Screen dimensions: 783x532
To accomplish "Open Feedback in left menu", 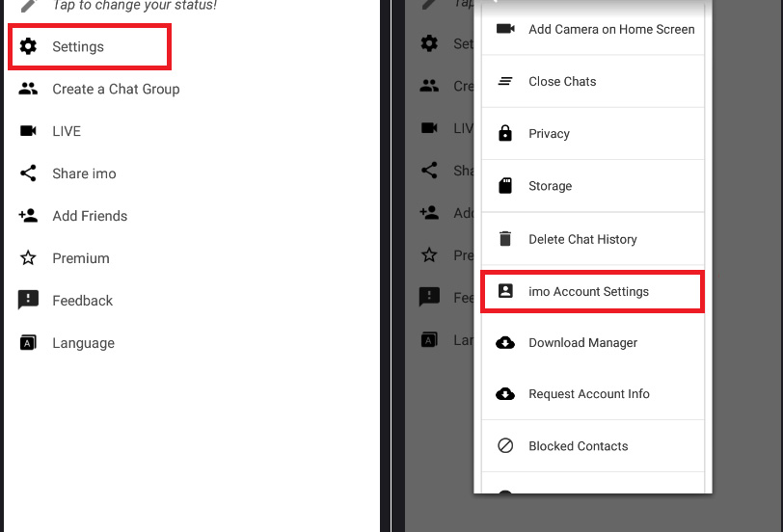I will pyautogui.click(x=82, y=301).
